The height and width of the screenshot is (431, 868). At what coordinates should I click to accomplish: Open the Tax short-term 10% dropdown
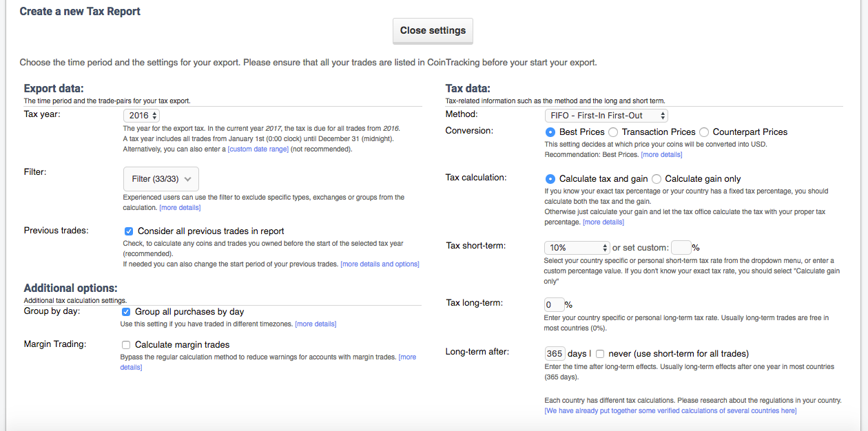pos(577,247)
